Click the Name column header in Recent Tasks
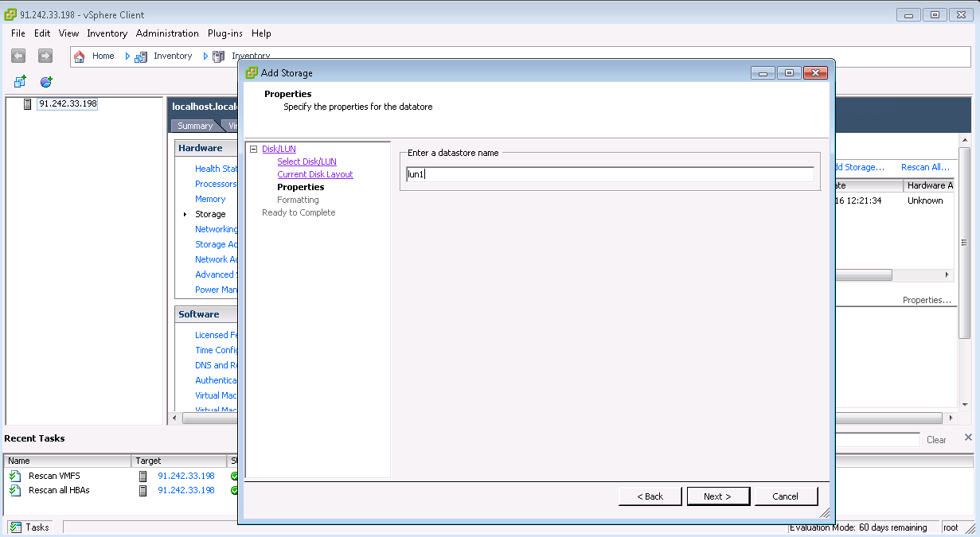Viewport: 980px width, 537px height. [68, 461]
